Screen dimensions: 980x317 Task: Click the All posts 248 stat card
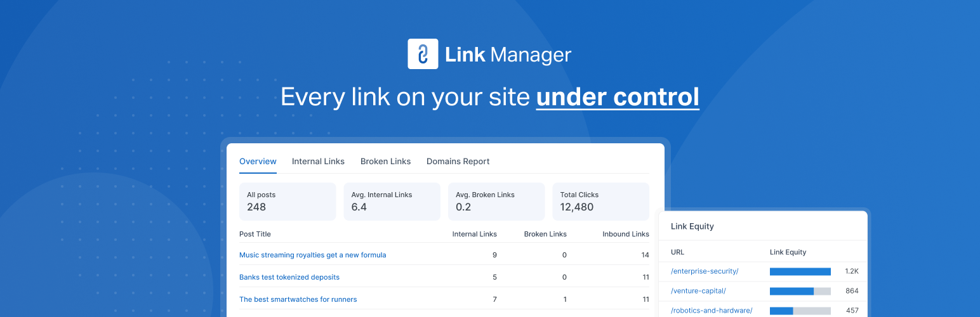(x=288, y=202)
